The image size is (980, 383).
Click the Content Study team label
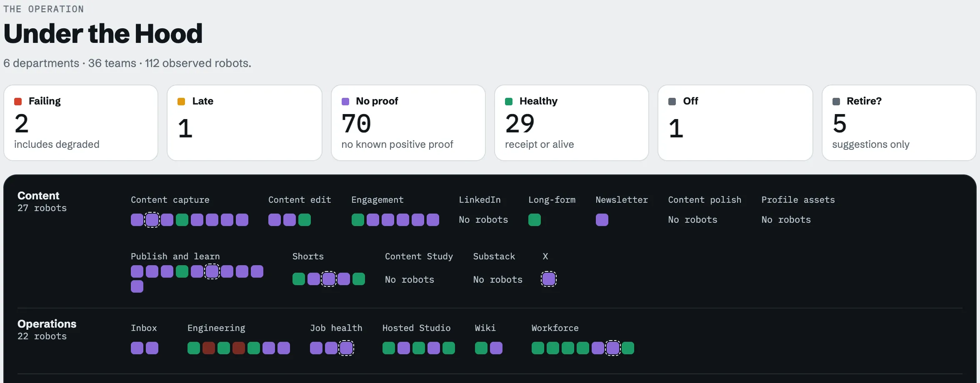(419, 256)
